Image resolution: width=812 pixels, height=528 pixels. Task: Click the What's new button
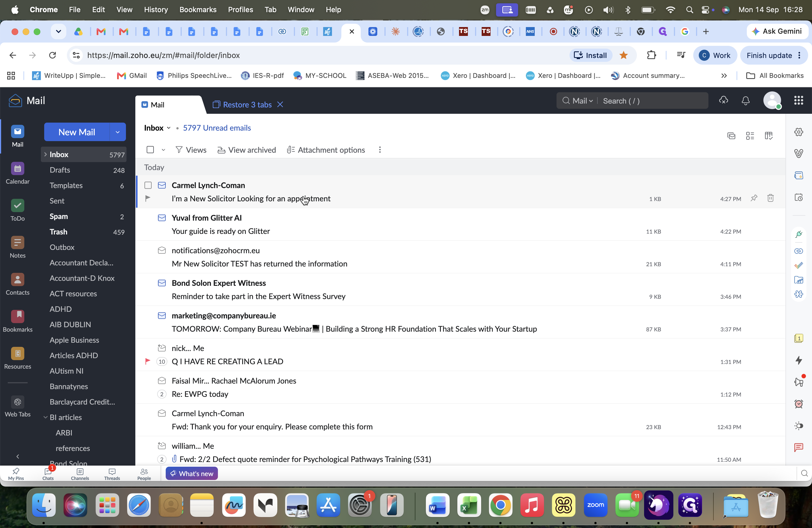(x=192, y=473)
